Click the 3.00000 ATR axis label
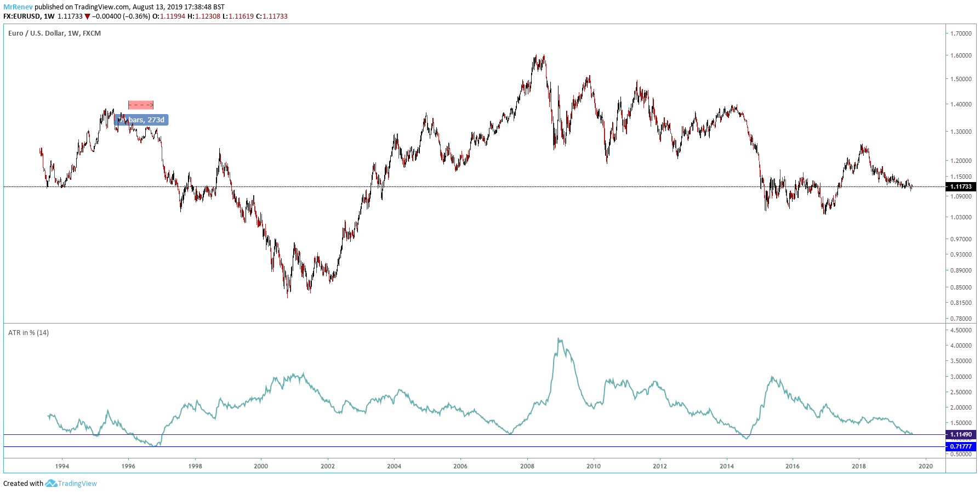Image resolution: width=980 pixels, height=493 pixels. click(961, 377)
